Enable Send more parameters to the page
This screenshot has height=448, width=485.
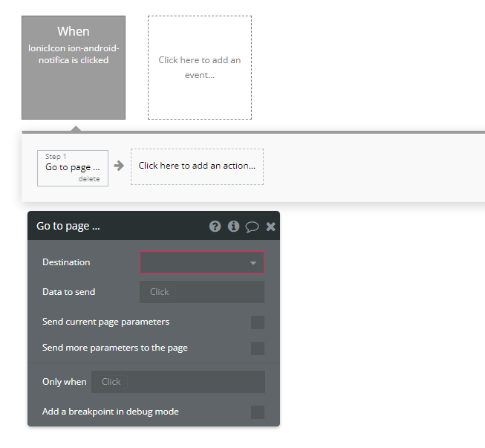(x=258, y=348)
